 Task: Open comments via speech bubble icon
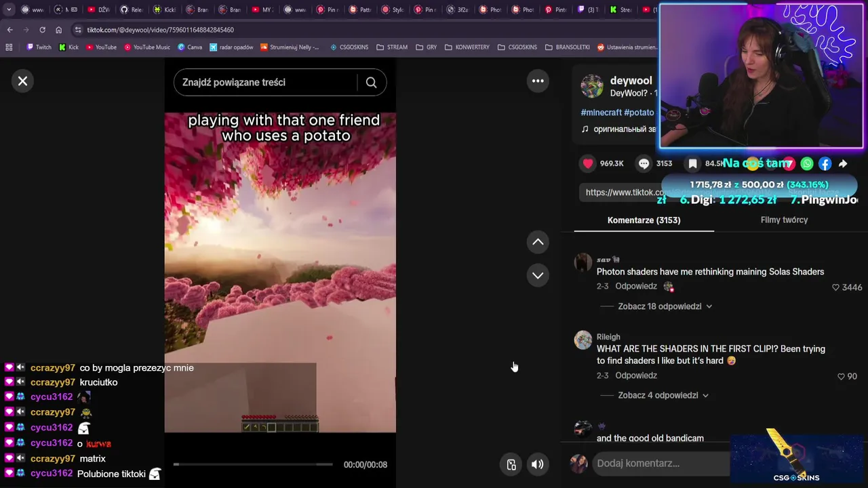pyautogui.click(x=644, y=163)
